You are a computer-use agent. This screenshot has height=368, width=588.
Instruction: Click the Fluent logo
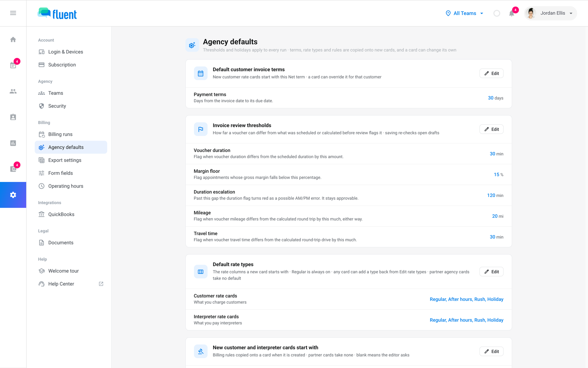pos(57,13)
